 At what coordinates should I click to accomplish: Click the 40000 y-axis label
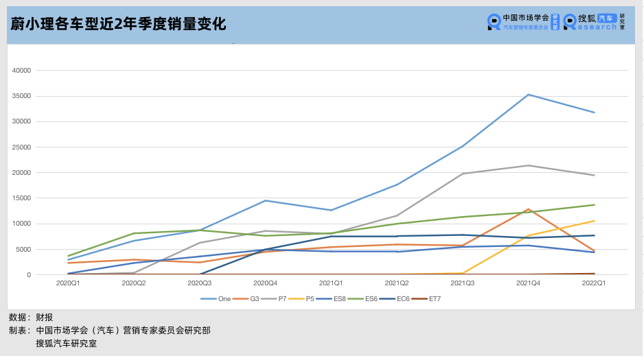[x=20, y=70]
